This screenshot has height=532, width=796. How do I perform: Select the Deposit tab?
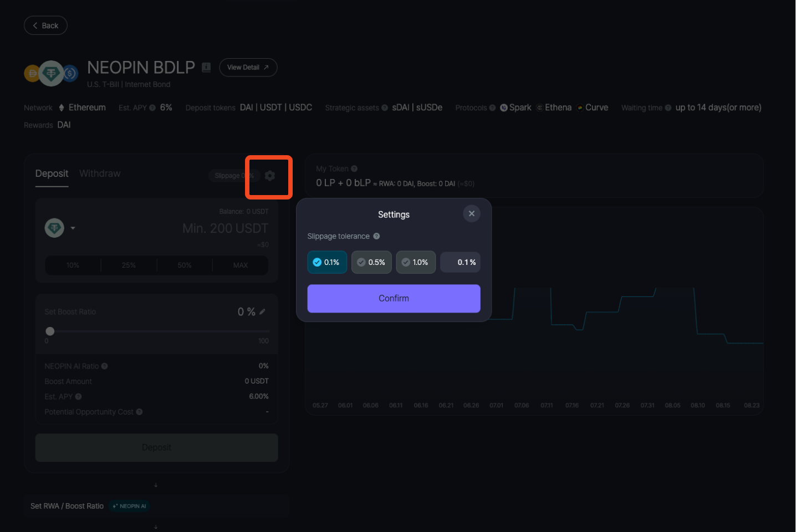tap(52, 173)
